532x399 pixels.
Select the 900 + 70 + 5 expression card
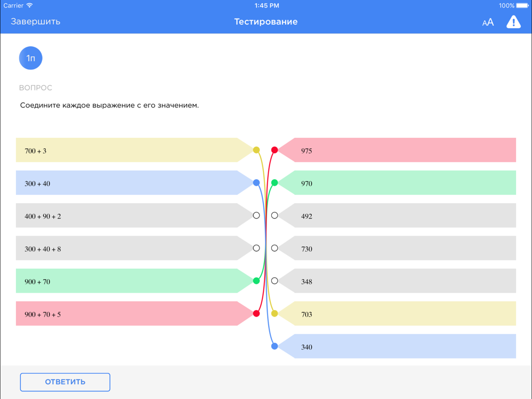(x=135, y=313)
